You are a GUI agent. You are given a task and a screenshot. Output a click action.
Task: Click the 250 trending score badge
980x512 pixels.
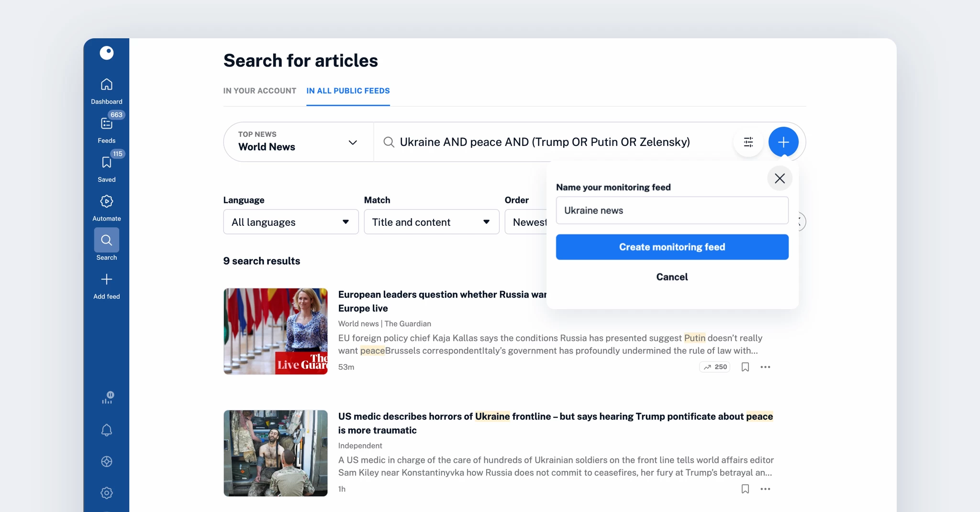coord(715,367)
